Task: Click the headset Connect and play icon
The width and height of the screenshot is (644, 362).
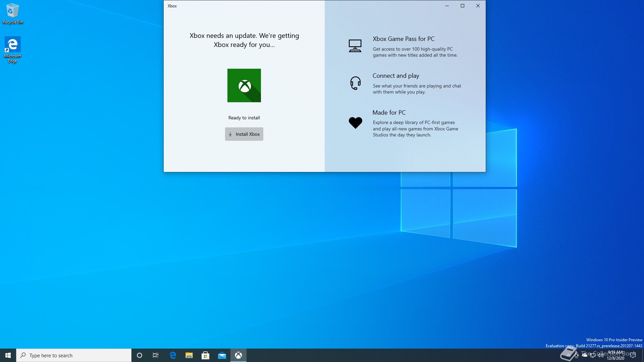Action: pyautogui.click(x=355, y=83)
